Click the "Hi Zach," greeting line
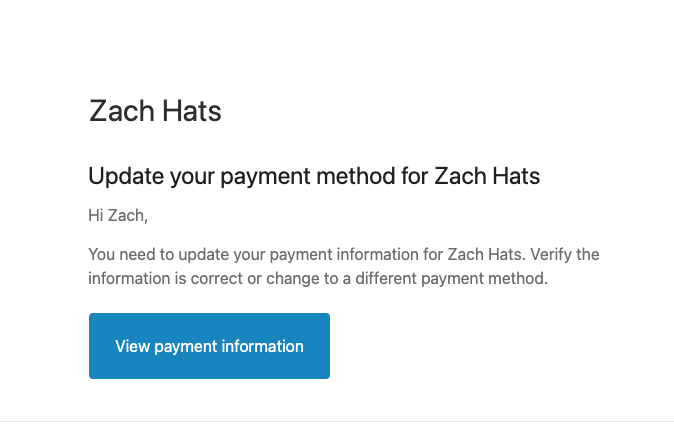The height and width of the screenshot is (428, 674). (118, 216)
